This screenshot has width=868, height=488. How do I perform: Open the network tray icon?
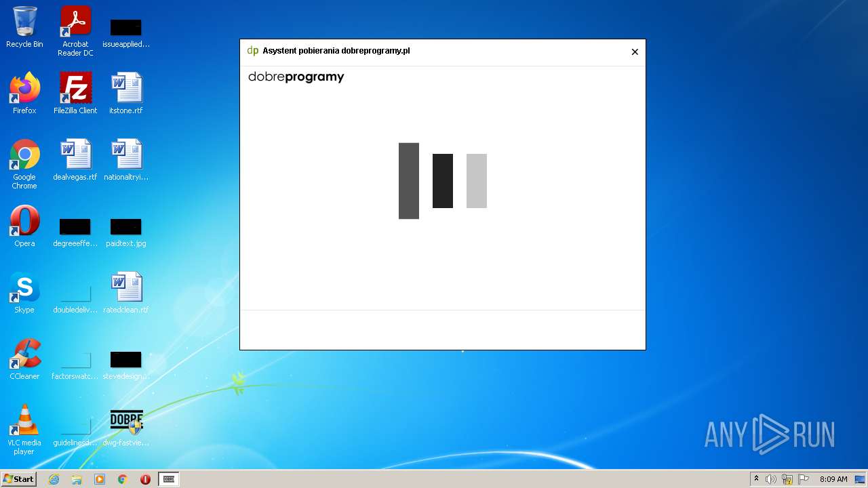(787, 479)
